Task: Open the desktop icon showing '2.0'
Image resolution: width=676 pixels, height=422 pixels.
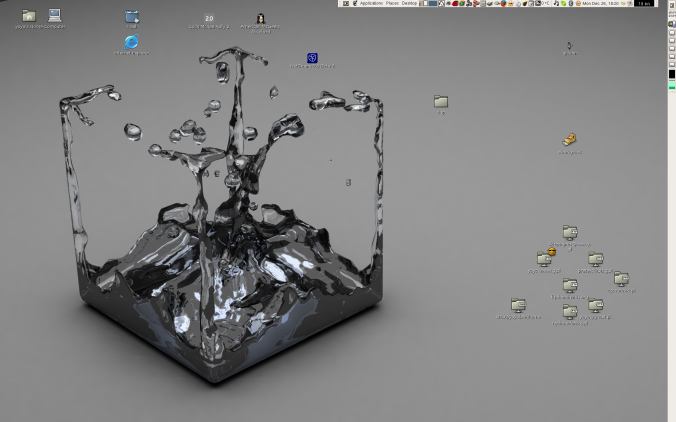Action: [x=209, y=19]
